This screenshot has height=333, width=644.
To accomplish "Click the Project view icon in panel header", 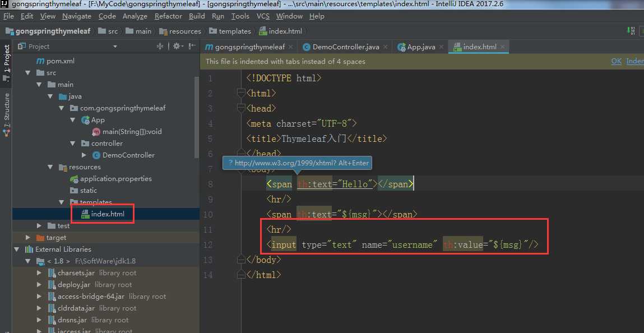I will pyautogui.click(x=22, y=47).
